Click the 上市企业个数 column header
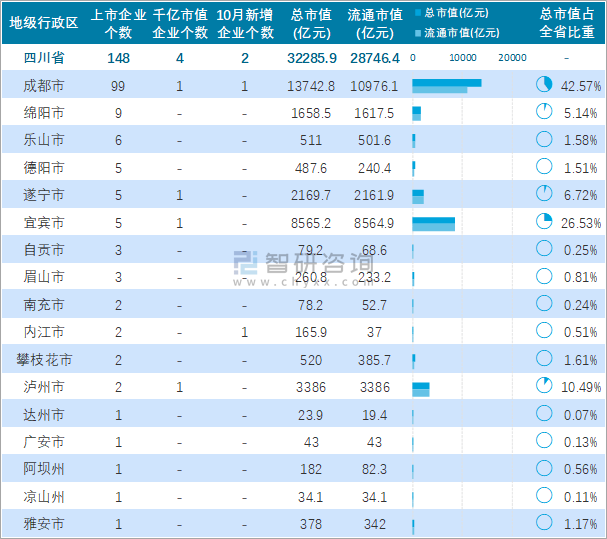 click(x=118, y=23)
